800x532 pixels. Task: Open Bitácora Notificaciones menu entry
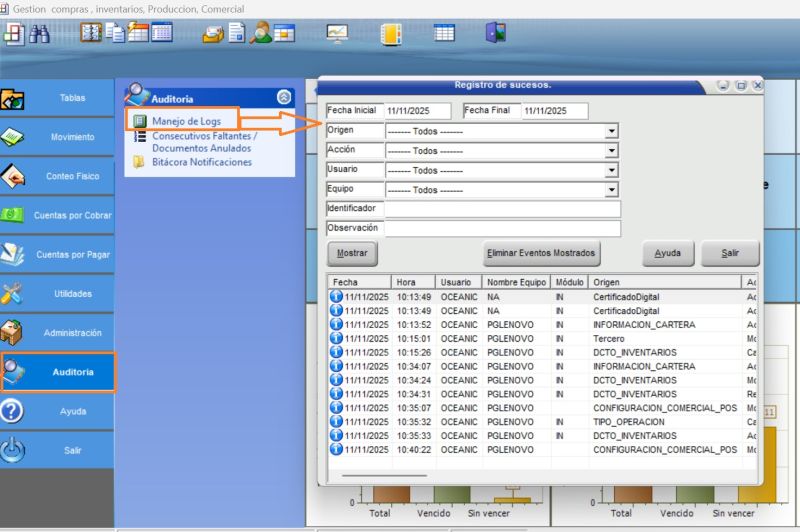201,162
